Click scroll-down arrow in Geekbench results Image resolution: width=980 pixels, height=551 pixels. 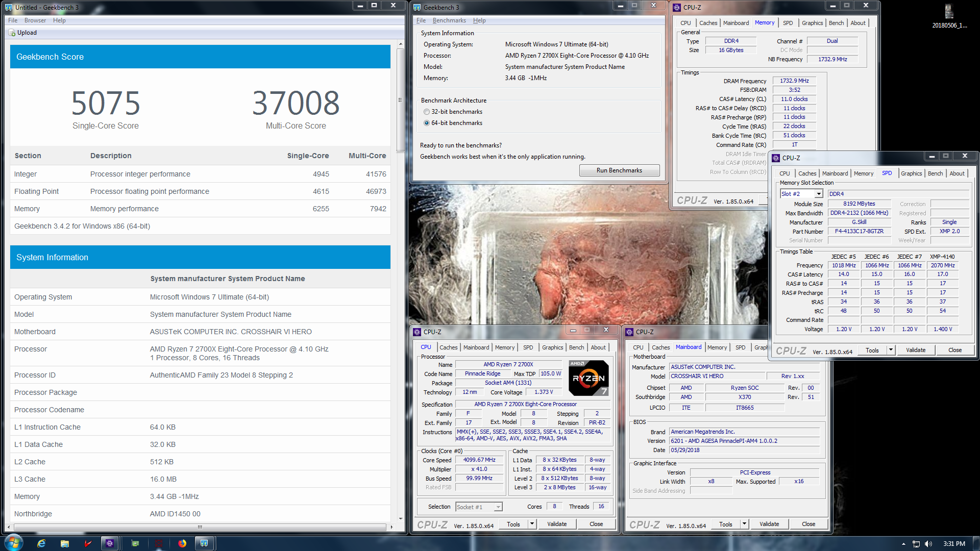pyautogui.click(x=400, y=519)
